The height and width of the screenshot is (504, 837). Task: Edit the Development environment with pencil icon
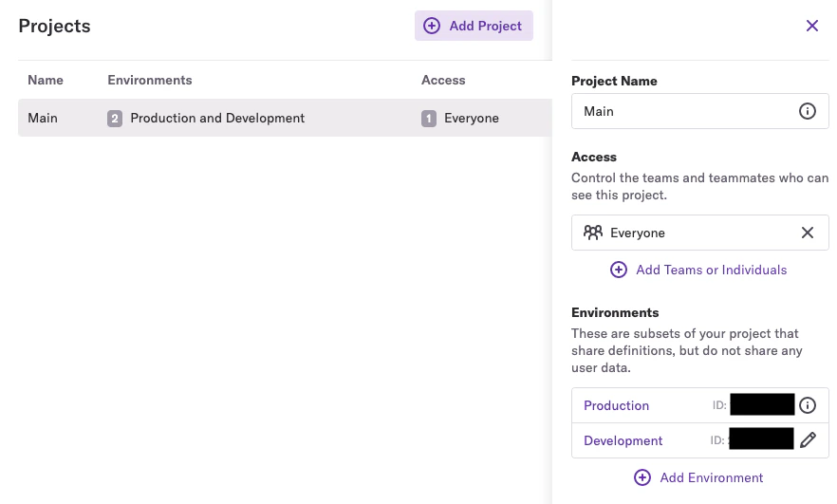808,440
